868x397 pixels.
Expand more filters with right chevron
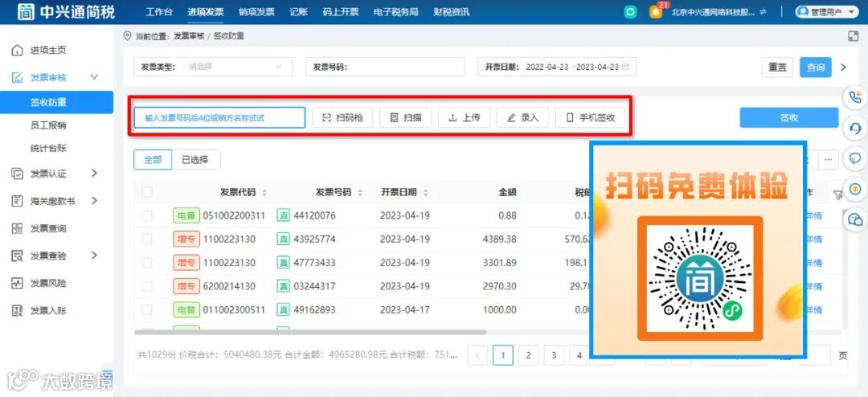pos(843,67)
